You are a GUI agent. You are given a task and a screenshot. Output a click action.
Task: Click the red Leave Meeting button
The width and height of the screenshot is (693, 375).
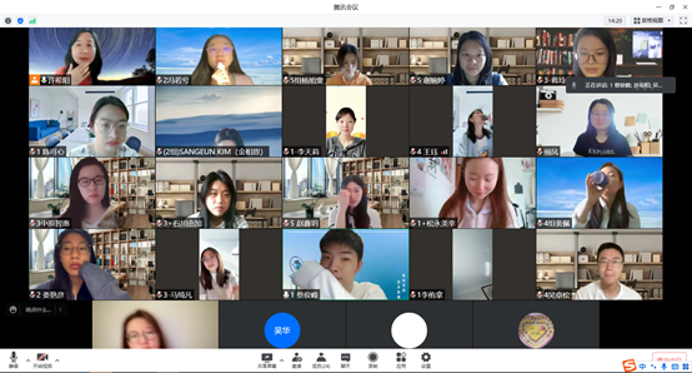[x=669, y=359]
